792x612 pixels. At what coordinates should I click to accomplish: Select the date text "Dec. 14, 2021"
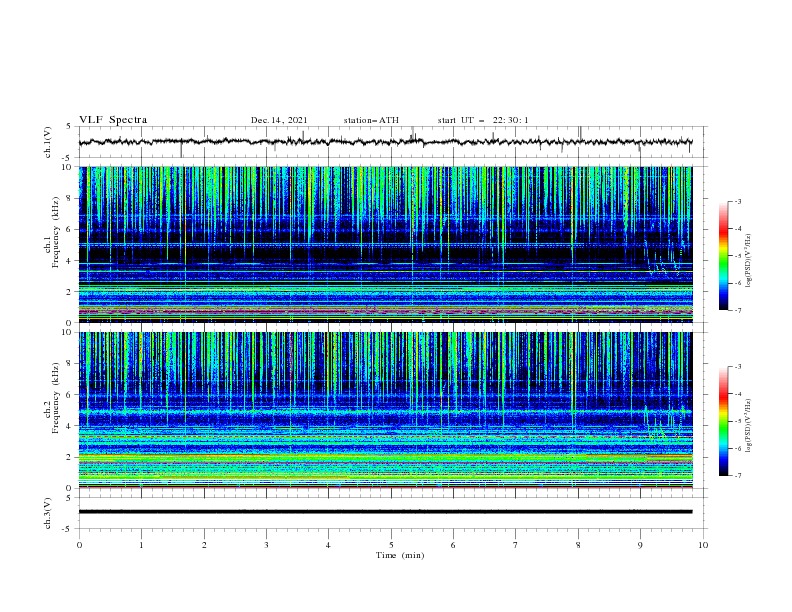[x=279, y=120]
